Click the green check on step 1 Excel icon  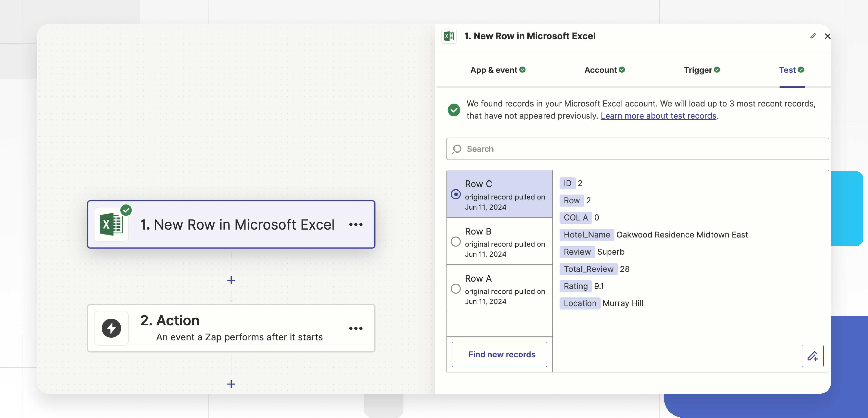(126, 210)
